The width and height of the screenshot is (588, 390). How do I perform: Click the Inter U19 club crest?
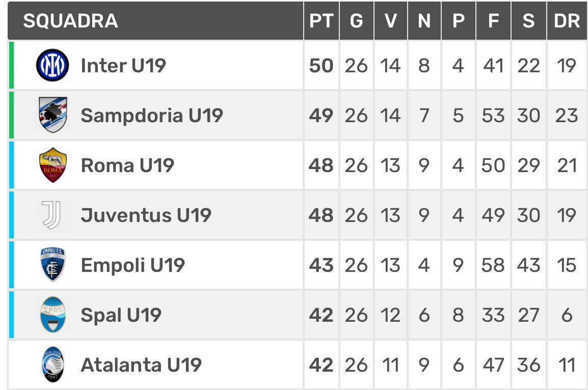point(52,65)
